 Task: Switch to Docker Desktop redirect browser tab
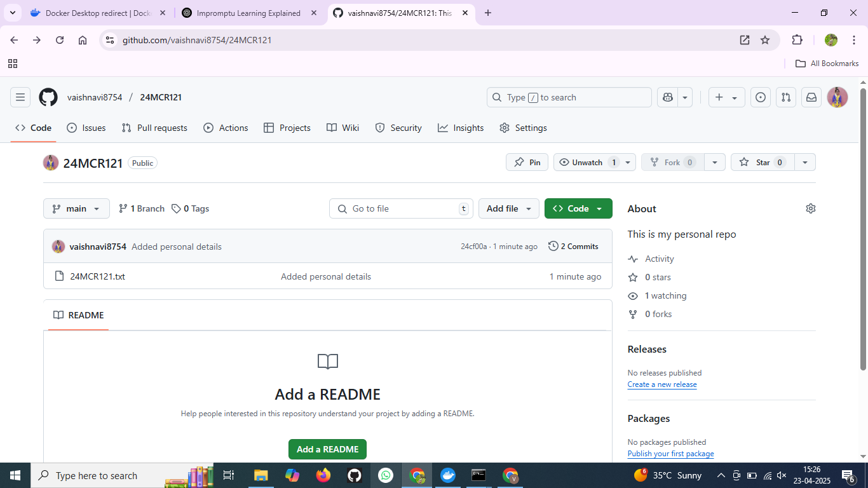pyautogui.click(x=99, y=13)
